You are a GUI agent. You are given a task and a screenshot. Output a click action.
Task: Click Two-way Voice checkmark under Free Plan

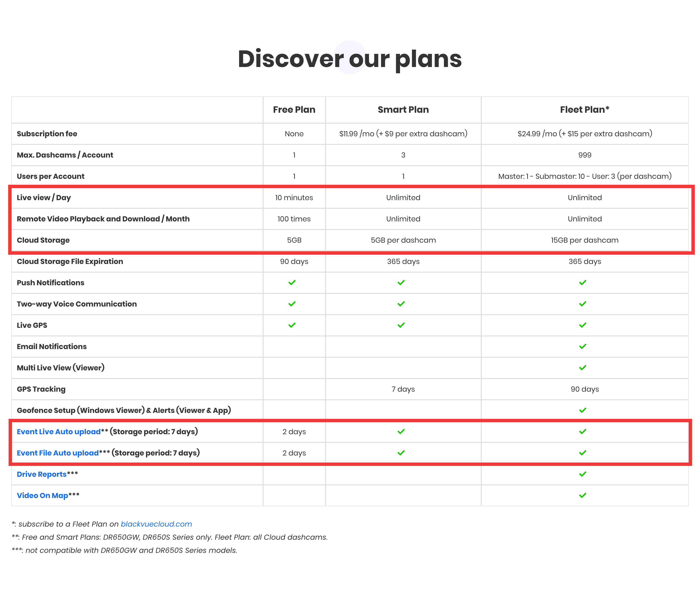tap(292, 304)
